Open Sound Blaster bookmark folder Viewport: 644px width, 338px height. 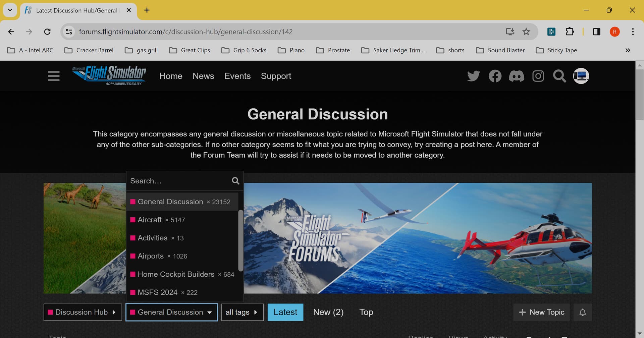(x=500, y=50)
